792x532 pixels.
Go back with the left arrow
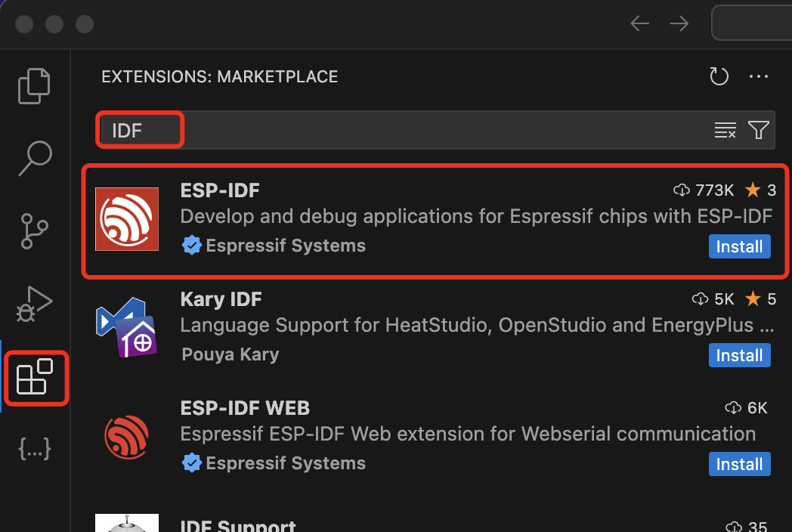639,23
